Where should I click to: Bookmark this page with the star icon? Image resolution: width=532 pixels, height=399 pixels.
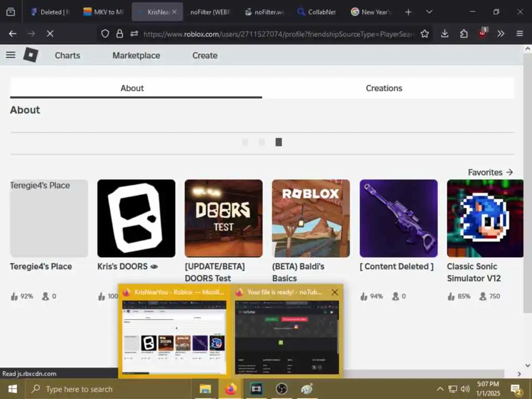pos(424,34)
